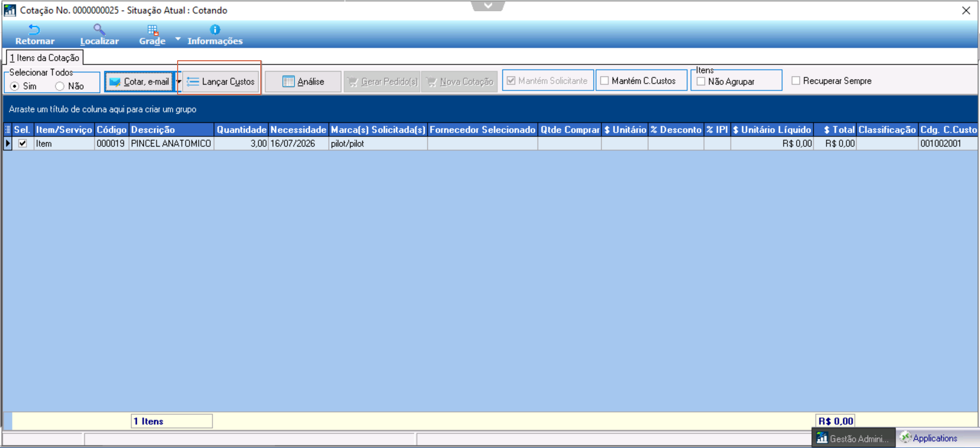This screenshot has width=980, height=448.
Task: Enable the Recuperar Sempre checkbox
Action: 795,81
